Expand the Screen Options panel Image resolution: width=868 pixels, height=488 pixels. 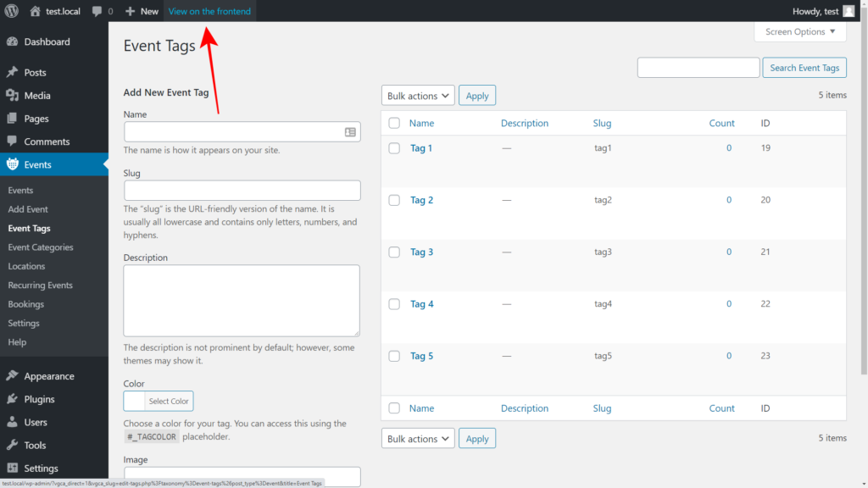799,31
